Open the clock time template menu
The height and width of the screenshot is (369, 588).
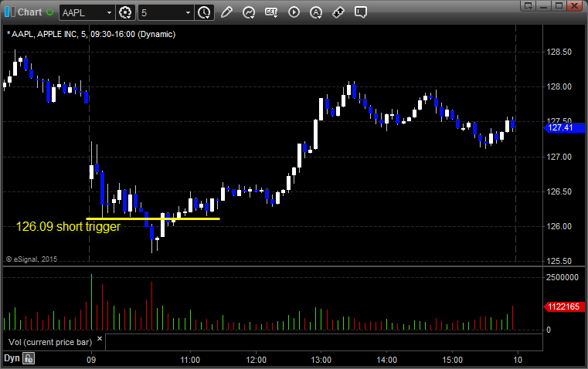205,12
